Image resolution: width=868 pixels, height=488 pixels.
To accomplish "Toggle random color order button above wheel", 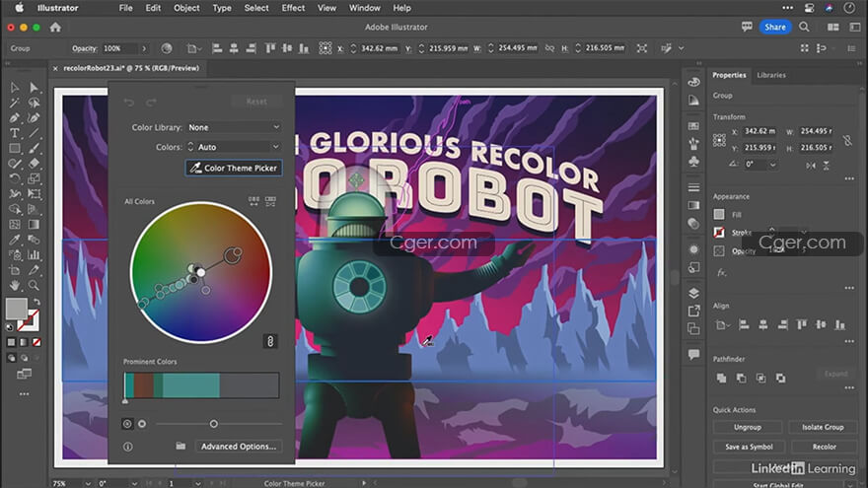I will [x=253, y=201].
